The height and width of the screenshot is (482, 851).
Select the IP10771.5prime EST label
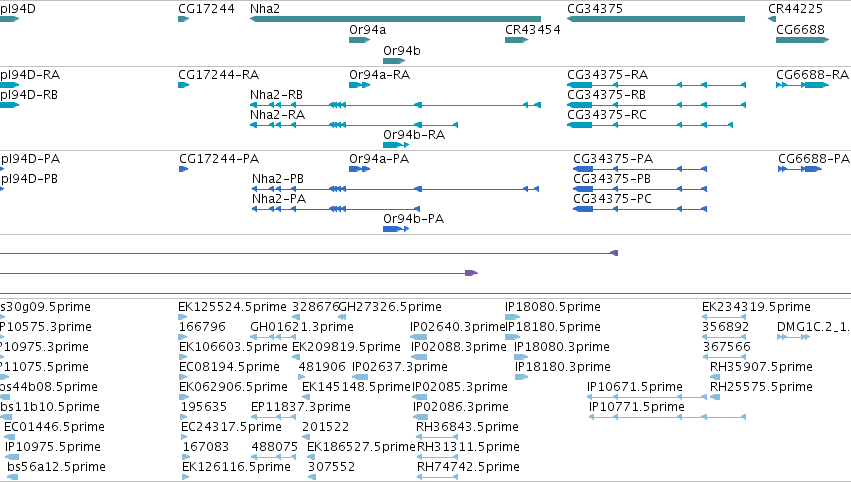(637, 407)
